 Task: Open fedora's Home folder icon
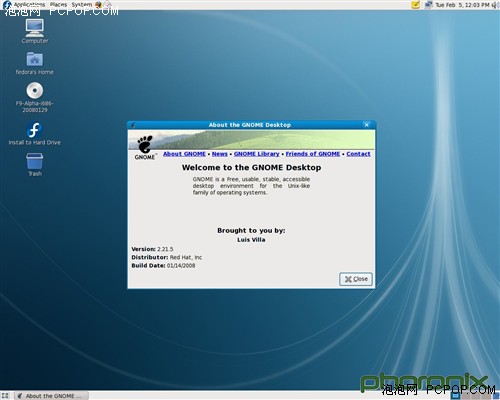coord(35,63)
